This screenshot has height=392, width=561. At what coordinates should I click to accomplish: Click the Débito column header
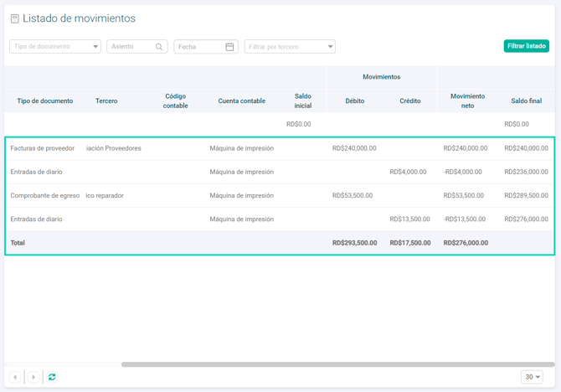[x=355, y=101]
